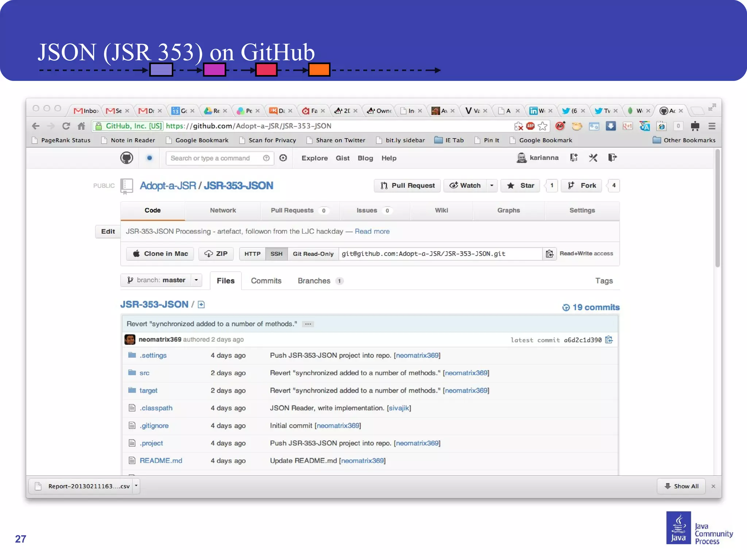747x560 pixels.
Task: Open download item Report csv dropdown arrow
Action: [136, 486]
